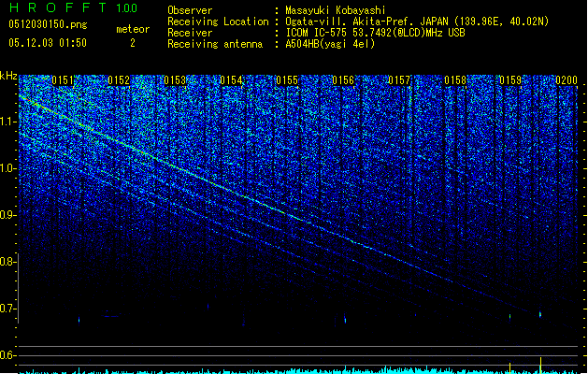The width and height of the screenshot is (588, 374).
Task: Click the 0157 time marker
Action: (399, 80)
